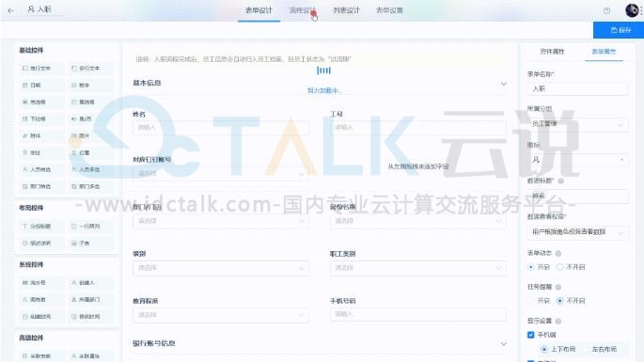Image resolution: width=644 pixels, height=362 pixels.
Task: Add the 图片 image control
Action: tap(90, 135)
